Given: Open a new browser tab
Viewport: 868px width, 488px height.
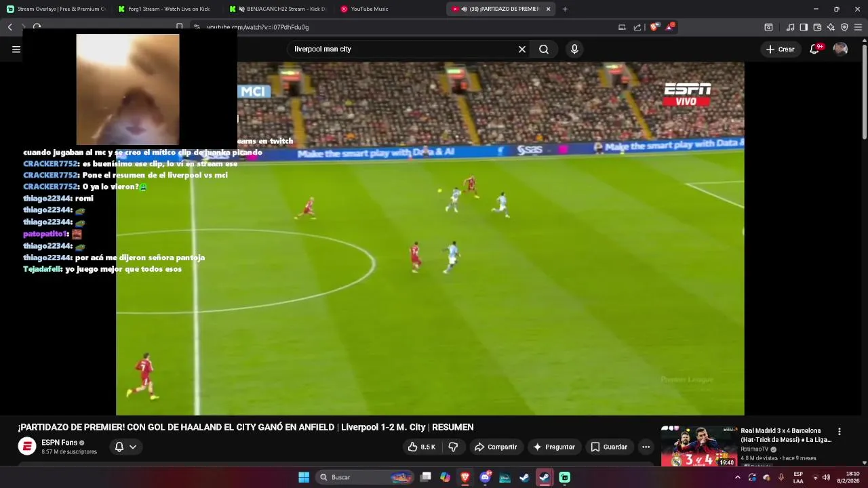Looking at the screenshot, I should (x=565, y=9).
